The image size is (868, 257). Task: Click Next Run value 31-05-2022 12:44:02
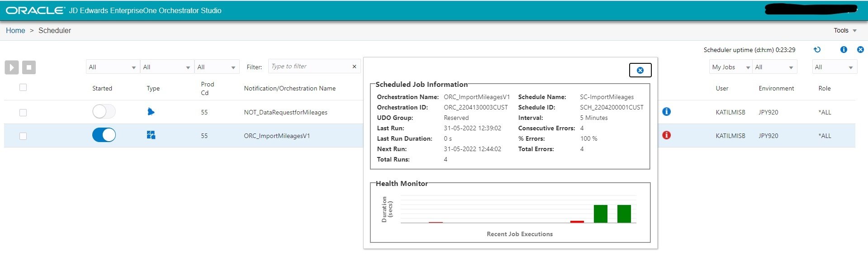click(472, 149)
